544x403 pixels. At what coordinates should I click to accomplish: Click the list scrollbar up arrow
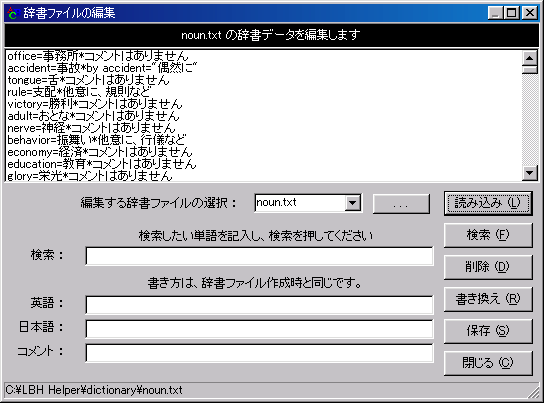coord(529,58)
